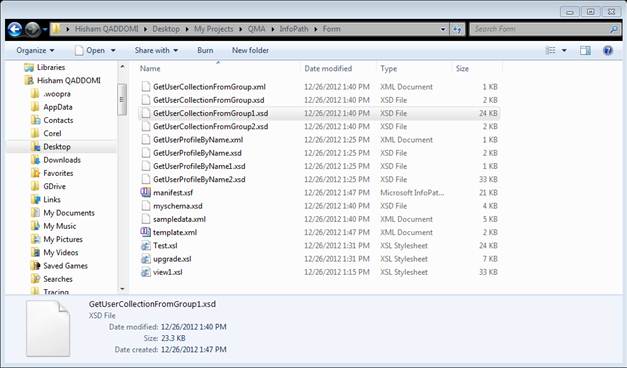Viewport: 627px width, 368px height.
Task: Click the folder icon in address bar
Action: (x=57, y=29)
